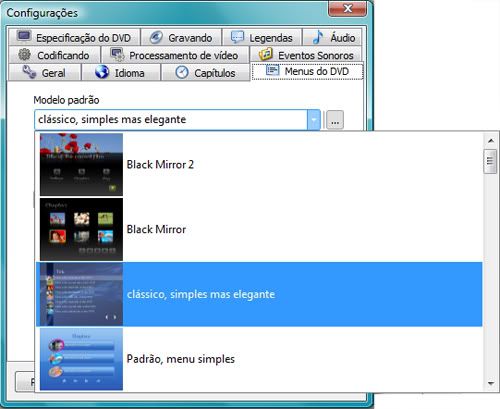Click the music note icon on Áudio tab

[318, 37]
